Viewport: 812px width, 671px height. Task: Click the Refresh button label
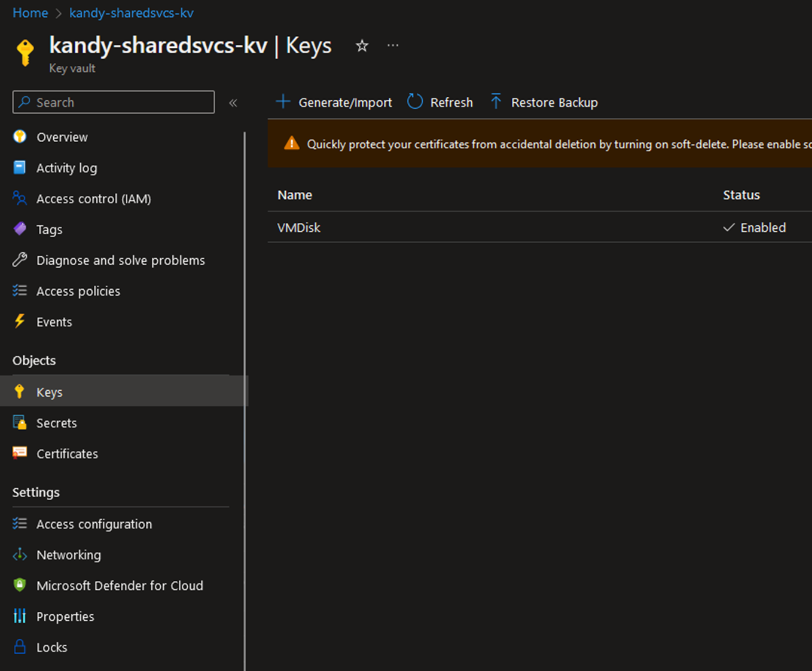(x=451, y=102)
